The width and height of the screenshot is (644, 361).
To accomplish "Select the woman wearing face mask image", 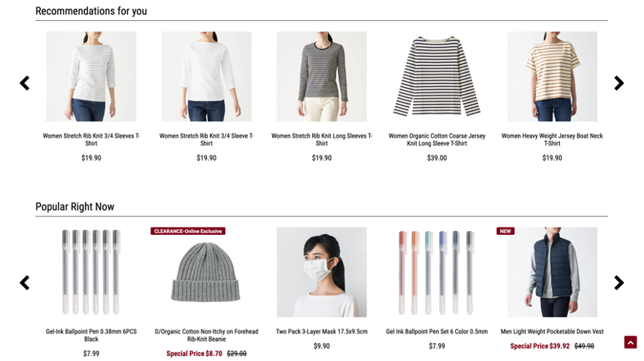I will point(321,272).
